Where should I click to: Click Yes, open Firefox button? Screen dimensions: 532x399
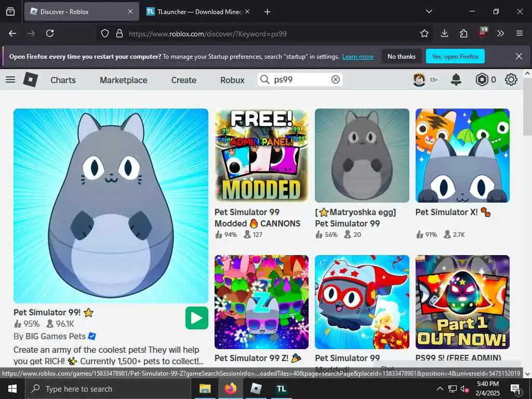(x=455, y=56)
